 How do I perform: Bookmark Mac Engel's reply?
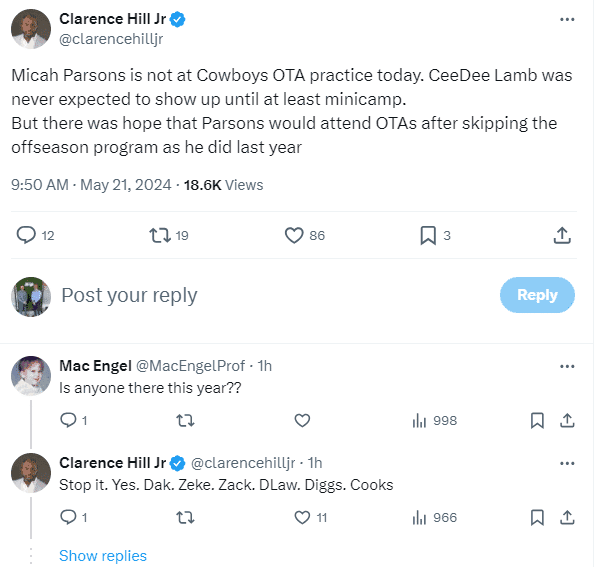(537, 420)
